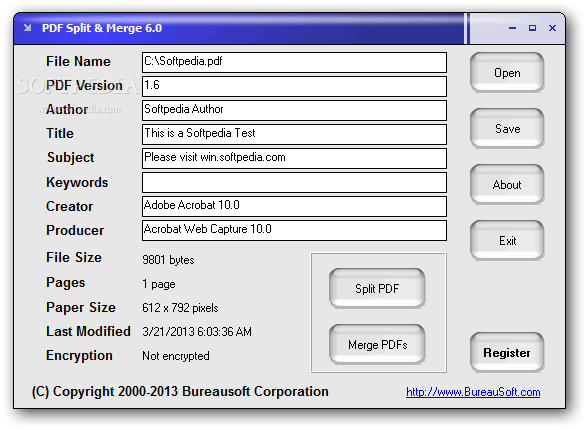Click the 'Producer' label
The height and width of the screenshot is (429, 586).
pyautogui.click(x=75, y=230)
